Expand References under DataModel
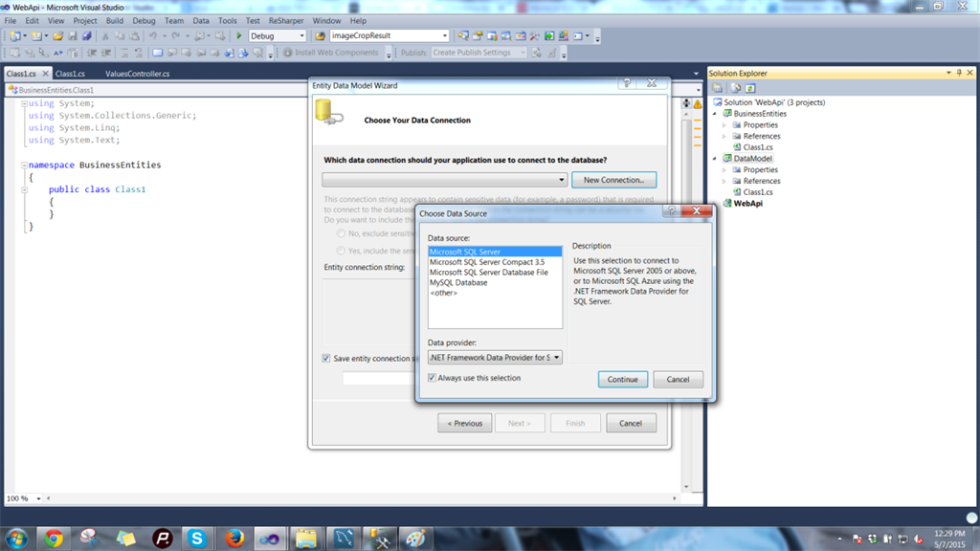980x551 pixels. [x=725, y=181]
